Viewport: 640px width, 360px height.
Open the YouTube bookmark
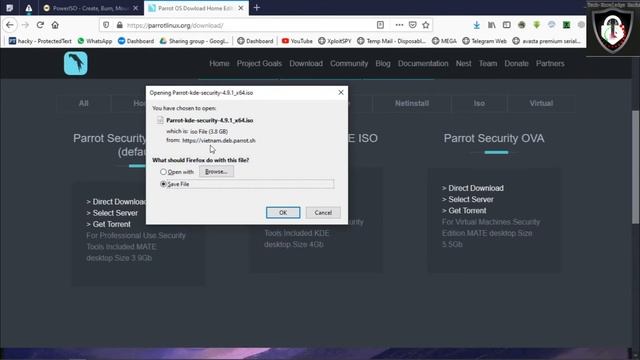297,41
